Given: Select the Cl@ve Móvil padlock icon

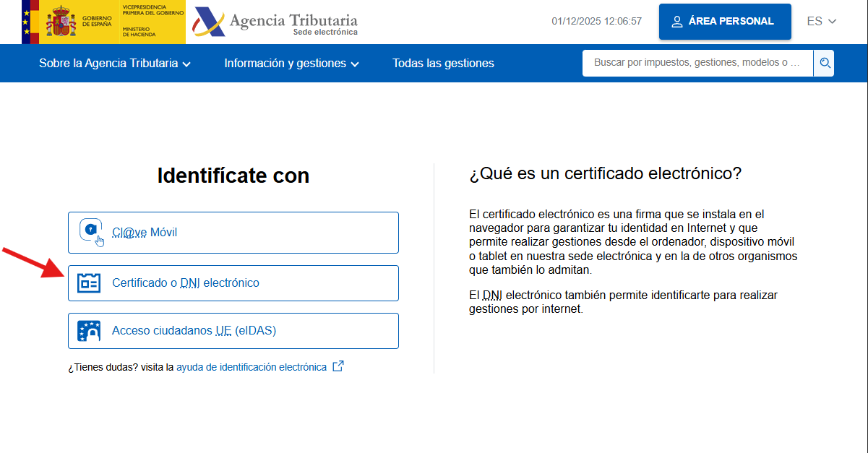Looking at the screenshot, I should [90, 230].
